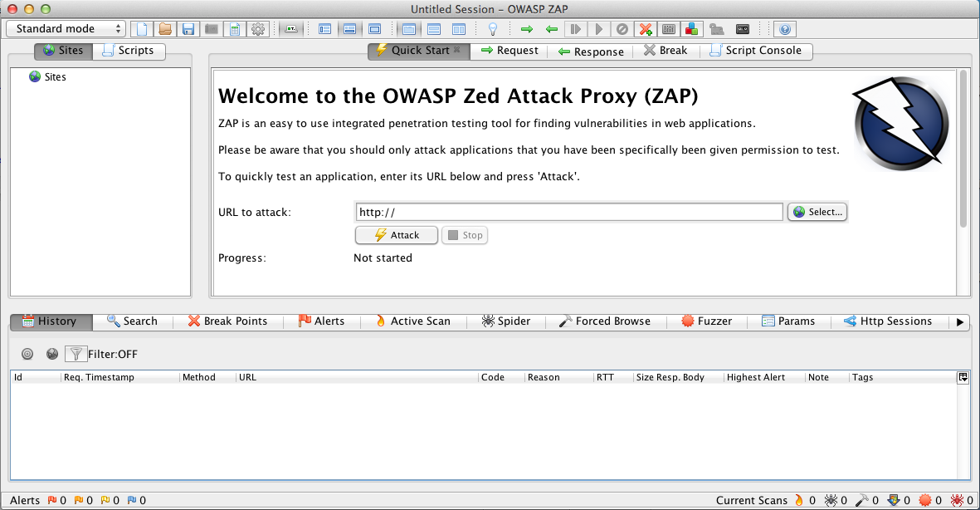Open the Quick Start tab
The height and width of the screenshot is (510, 980).
coord(419,51)
